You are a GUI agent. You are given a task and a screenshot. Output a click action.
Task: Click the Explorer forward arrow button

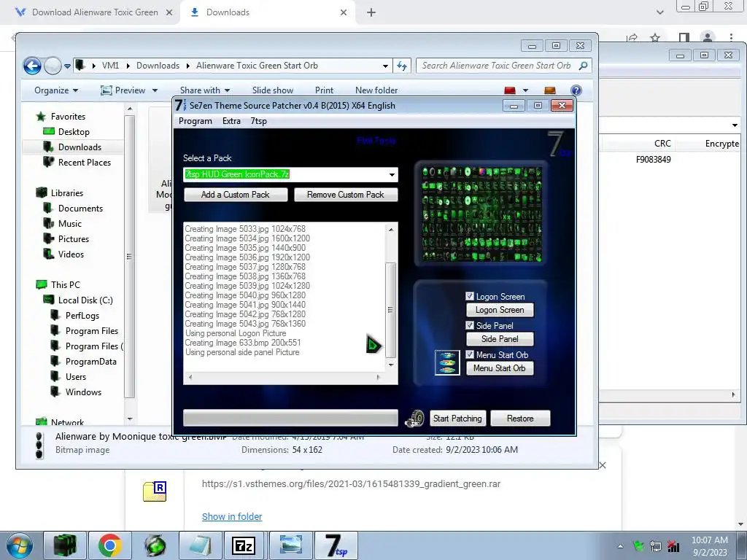(53, 66)
